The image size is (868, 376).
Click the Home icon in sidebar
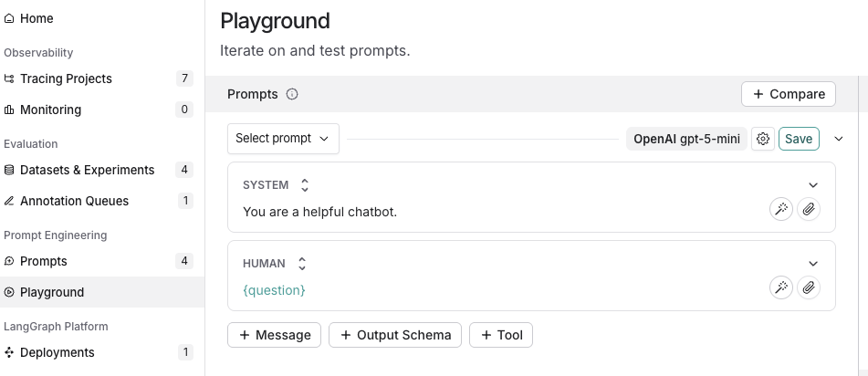tap(9, 18)
